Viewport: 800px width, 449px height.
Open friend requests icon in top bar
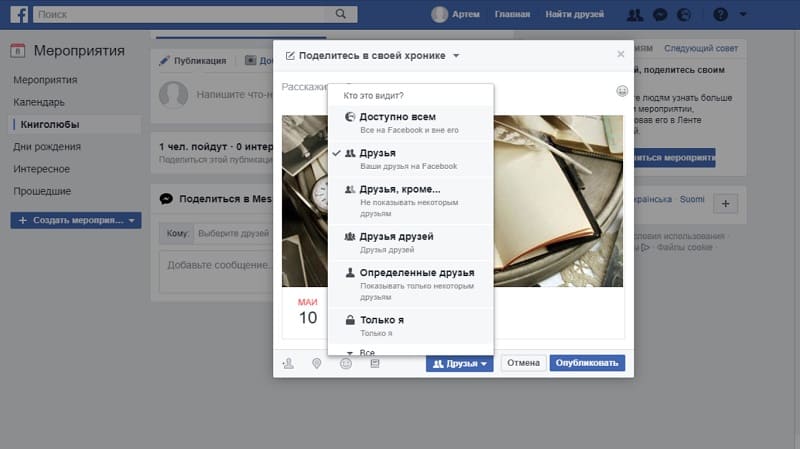[635, 14]
